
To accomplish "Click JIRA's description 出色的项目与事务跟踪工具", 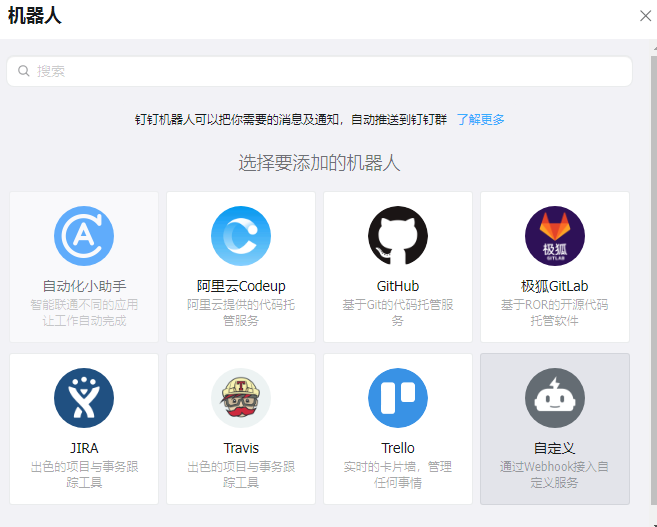I will (x=84, y=475).
